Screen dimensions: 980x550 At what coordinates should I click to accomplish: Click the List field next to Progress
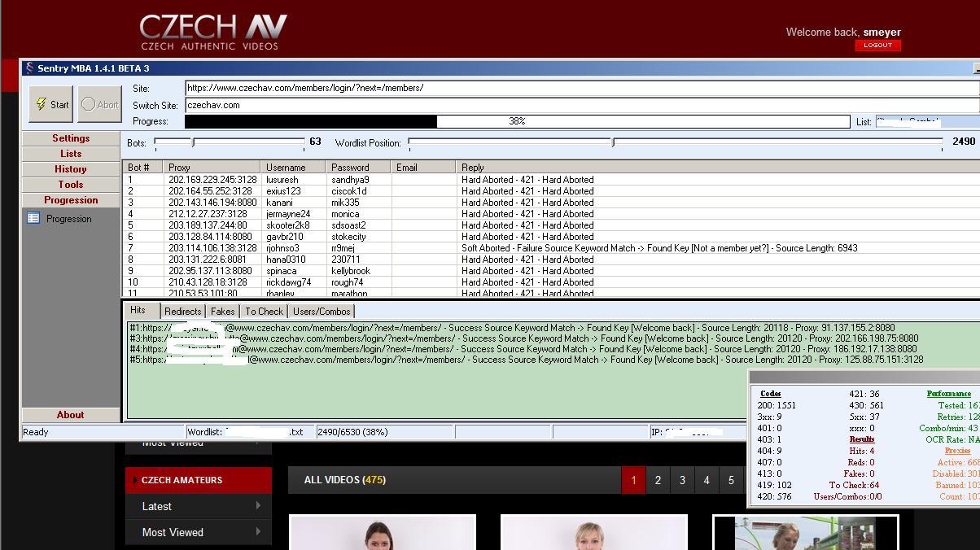928,121
